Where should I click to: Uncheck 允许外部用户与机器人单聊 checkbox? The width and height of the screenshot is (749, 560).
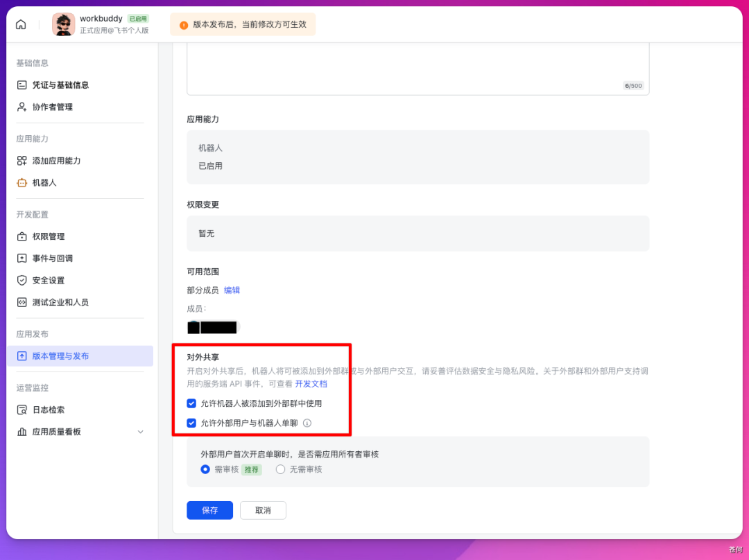(191, 423)
